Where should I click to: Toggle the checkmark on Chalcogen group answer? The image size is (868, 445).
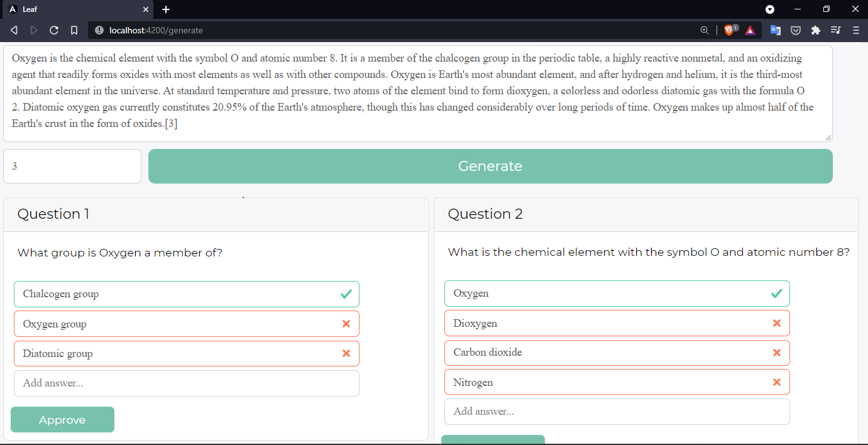[346, 294]
